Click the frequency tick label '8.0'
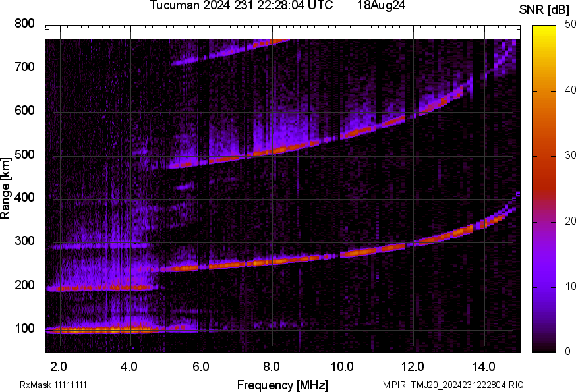 click(271, 367)
